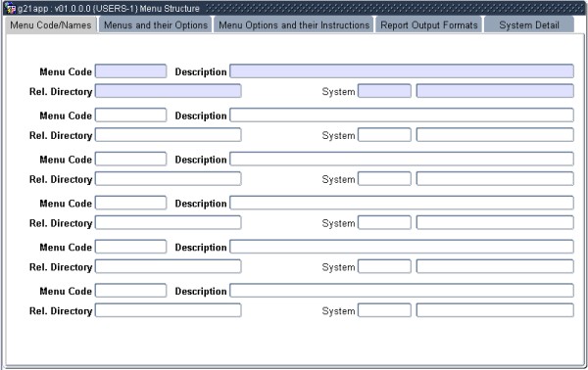Screen dimensions: 588x370
Task: Click the third row System name field
Action: point(495,178)
